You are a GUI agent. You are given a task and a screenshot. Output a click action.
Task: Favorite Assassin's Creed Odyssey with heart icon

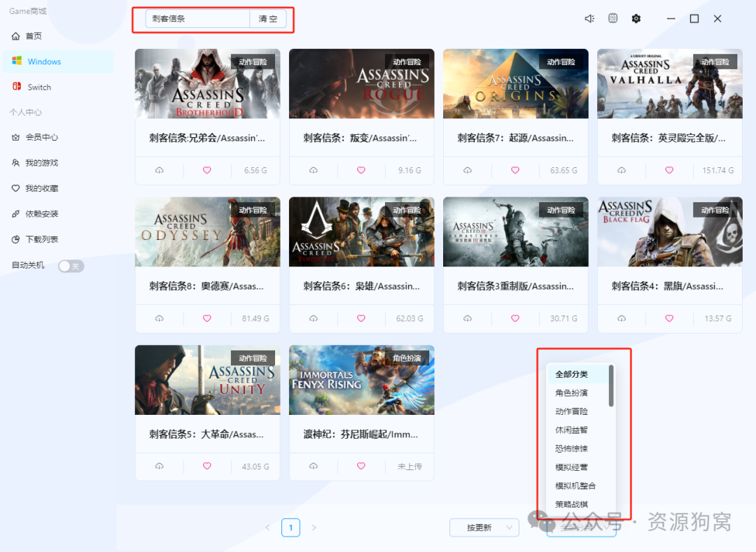(x=206, y=318)
